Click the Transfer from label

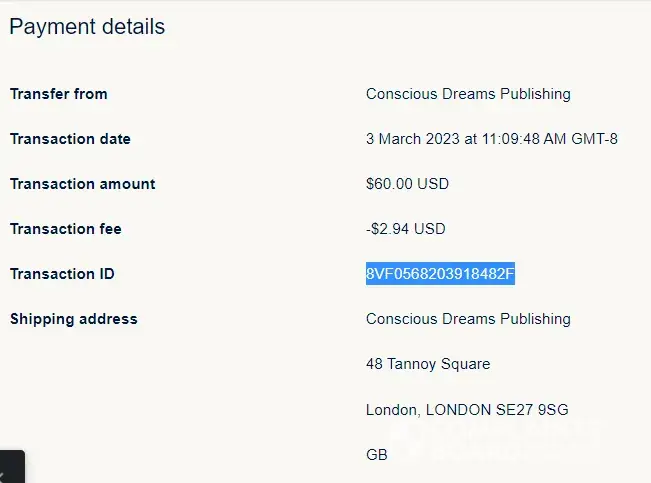[x=58, y=94]
